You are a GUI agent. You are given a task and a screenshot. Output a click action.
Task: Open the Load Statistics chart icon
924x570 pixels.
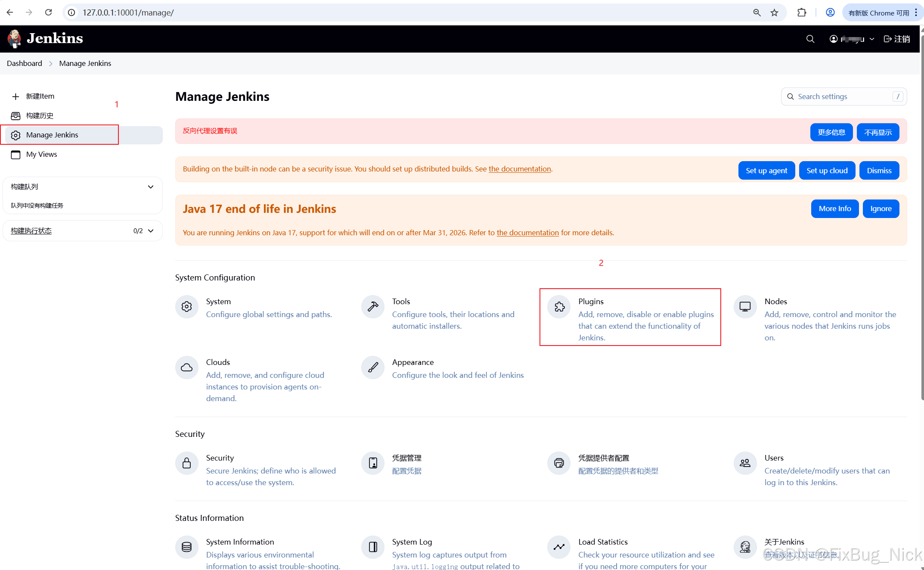pos(559,547)
